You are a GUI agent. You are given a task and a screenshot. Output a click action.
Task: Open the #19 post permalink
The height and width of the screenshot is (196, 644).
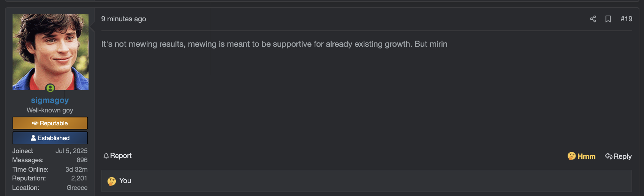tap(626, 19)
